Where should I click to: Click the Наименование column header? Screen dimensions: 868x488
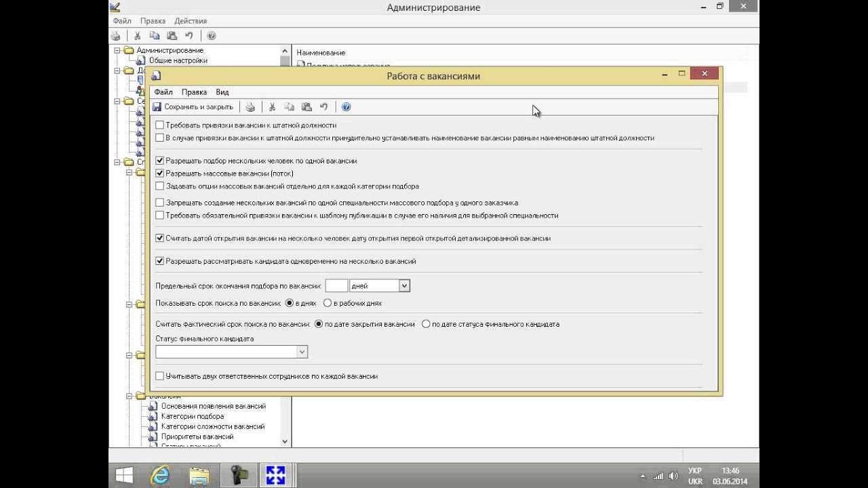click(321, 52)
